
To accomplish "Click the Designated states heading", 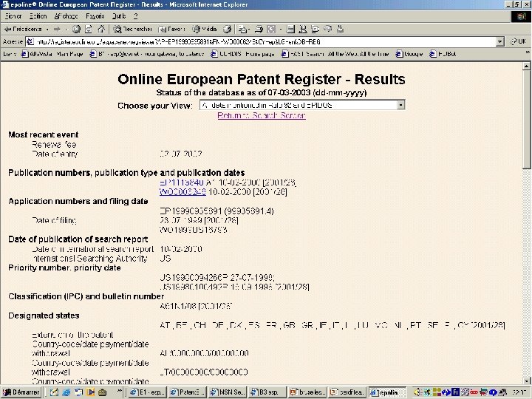I will (x=44, y=316).
